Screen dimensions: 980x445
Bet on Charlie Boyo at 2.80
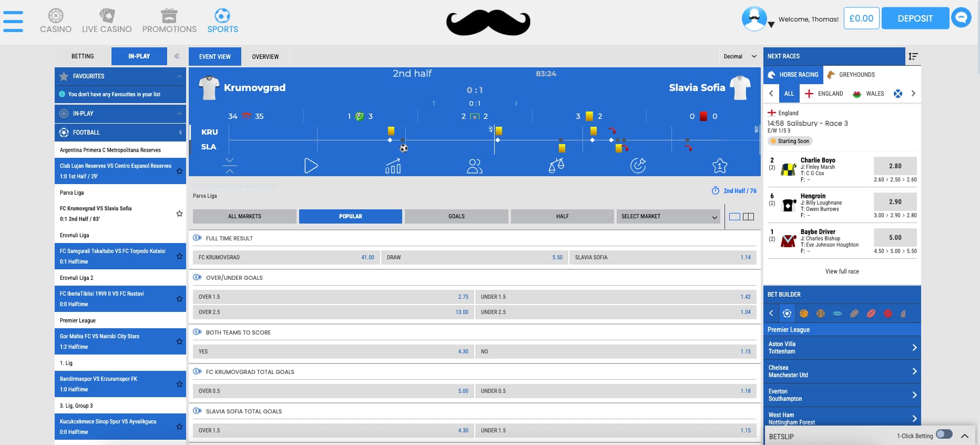pos(895,166)
